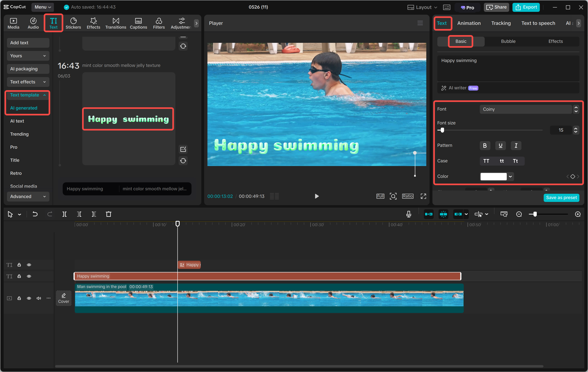Open the Filters panel
The width and height of the screenshot is (588, 372).
(x=159, y=23)
